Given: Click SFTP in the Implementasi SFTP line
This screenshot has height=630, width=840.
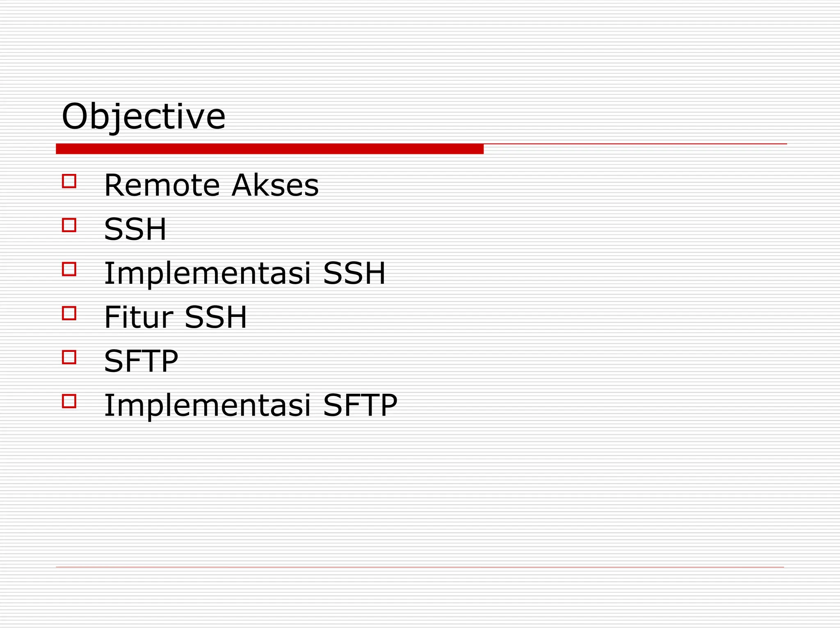Looking at the screenshot, I should point(360,405).
